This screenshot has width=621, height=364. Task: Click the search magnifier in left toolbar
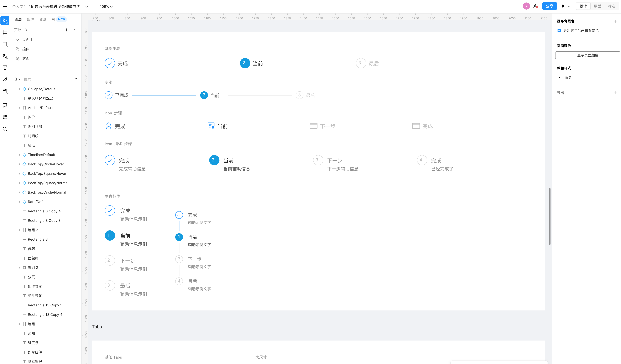[5, 129]
